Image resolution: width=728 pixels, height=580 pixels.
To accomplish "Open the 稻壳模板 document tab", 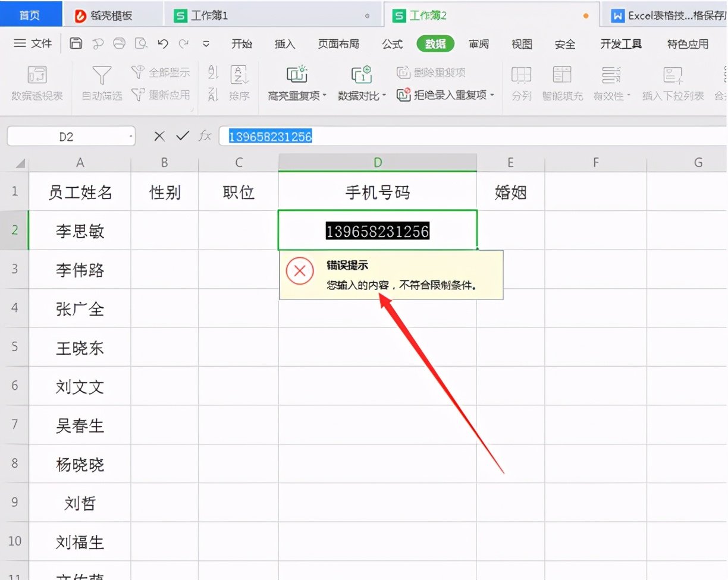I will coord(112,15).
